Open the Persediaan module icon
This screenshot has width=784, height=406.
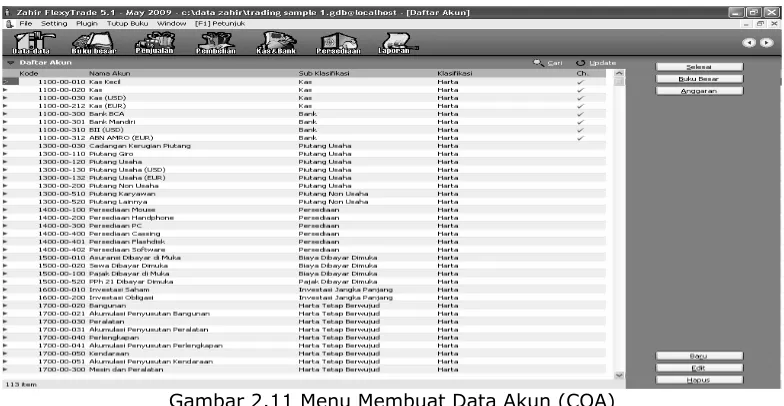338,42
